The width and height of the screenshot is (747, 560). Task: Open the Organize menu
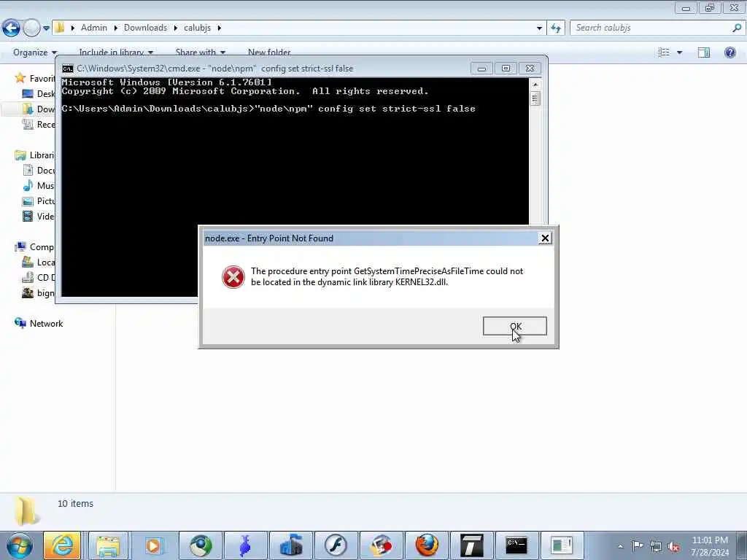click(x=35, y=52)
